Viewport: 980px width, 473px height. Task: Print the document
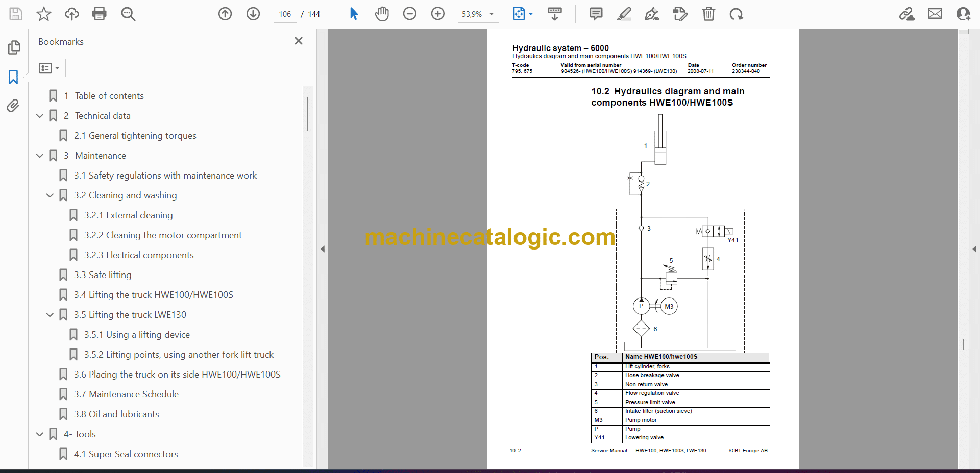tap(100, 14)
